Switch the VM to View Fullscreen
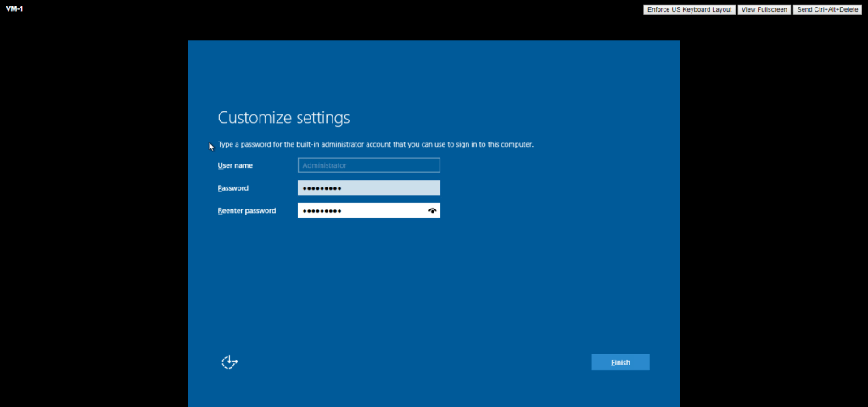The width and height of the screenshot is (868, 407). (x=763, y=9)
